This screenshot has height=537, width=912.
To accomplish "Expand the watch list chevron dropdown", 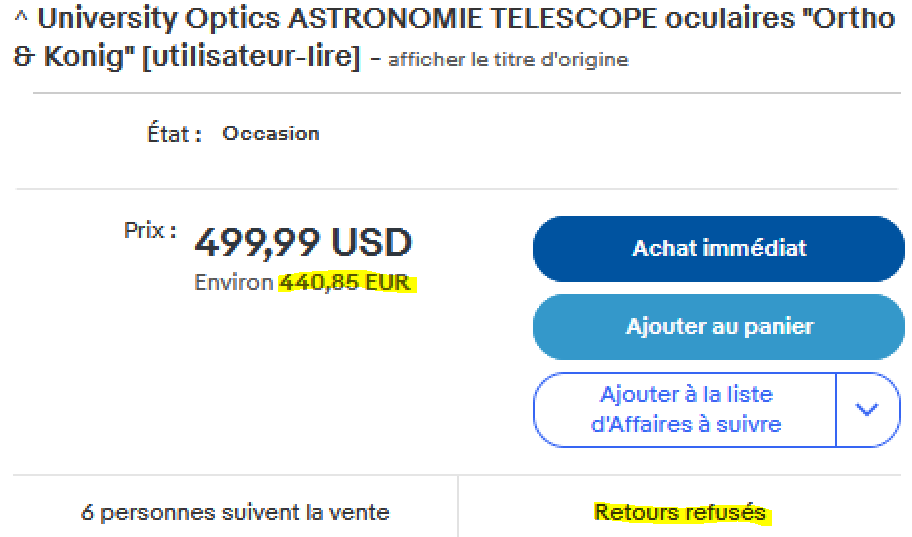I will click(x=867, y=410).
